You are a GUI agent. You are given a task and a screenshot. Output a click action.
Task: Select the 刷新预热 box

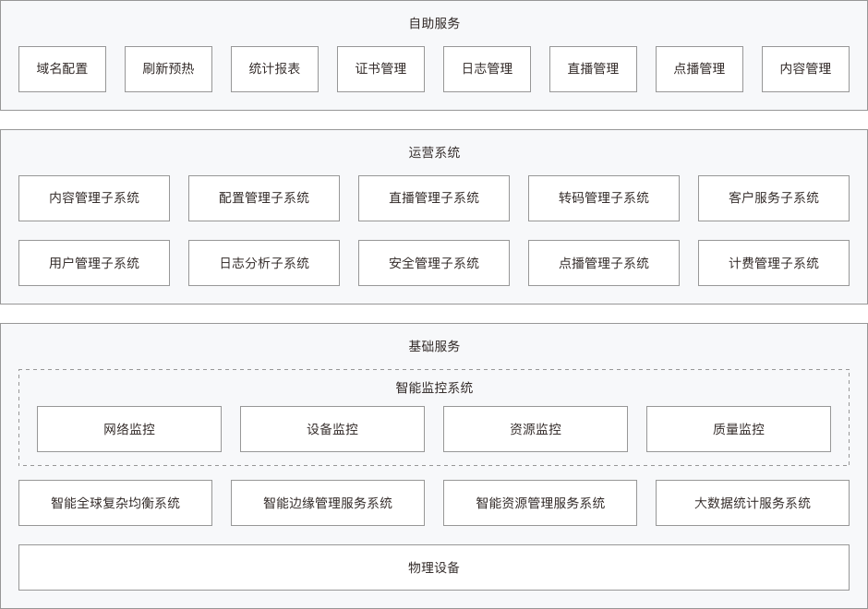pyautogui.click(x=168, y=69)
